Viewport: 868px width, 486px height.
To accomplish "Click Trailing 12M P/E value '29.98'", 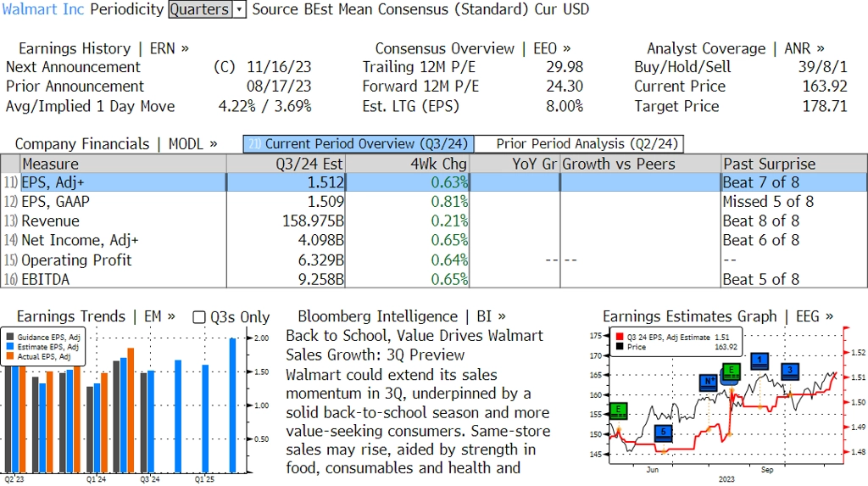I will (565, 67).
